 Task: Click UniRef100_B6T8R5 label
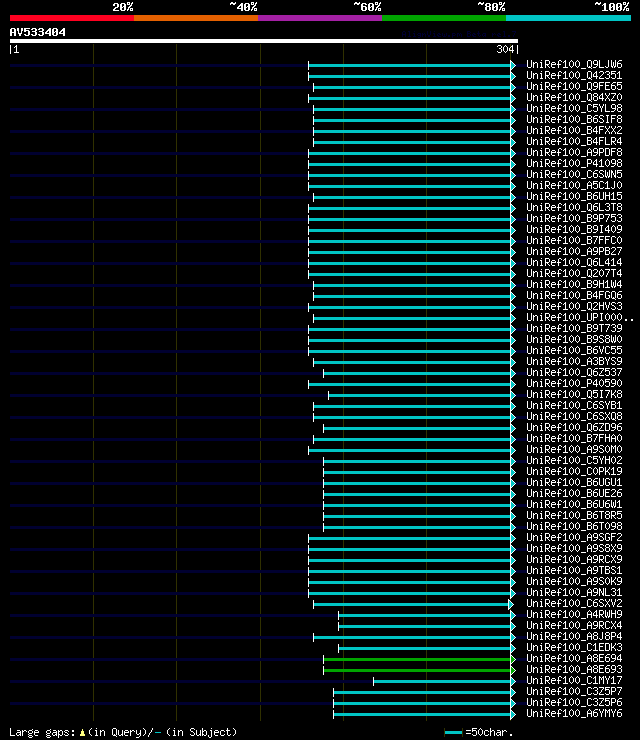click(574, 515)
